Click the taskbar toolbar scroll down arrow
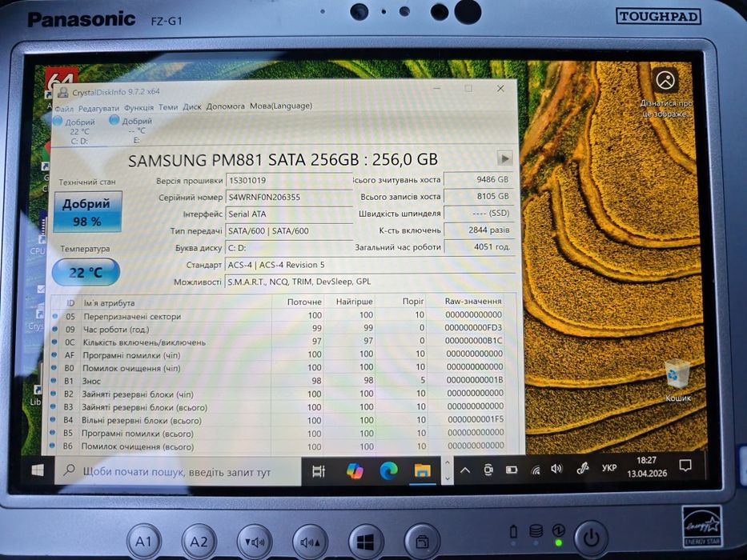 click(x=447, y=478)
